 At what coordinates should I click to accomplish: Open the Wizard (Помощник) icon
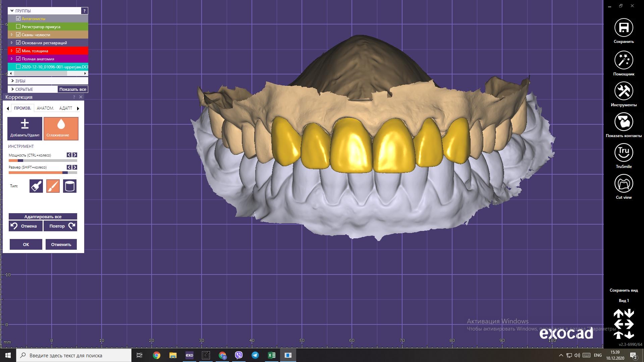[624, 60]
